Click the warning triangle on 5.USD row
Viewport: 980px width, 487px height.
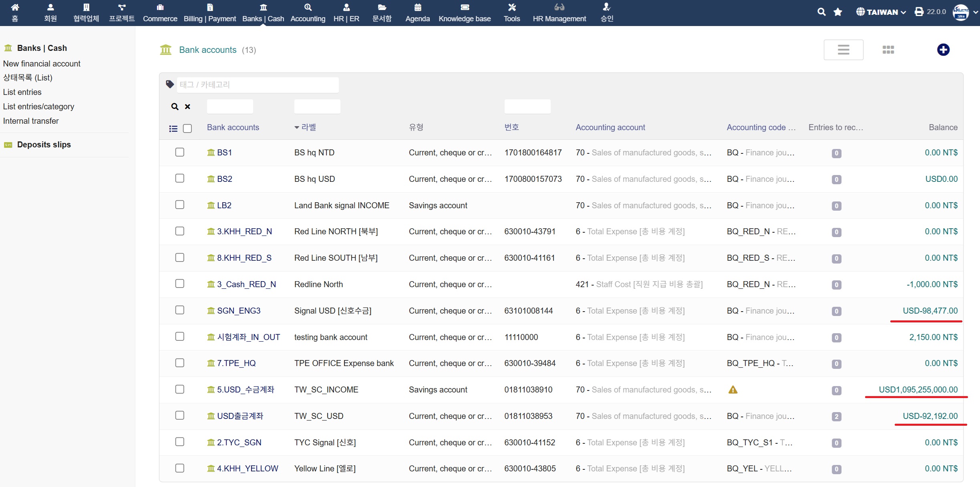[x=732, y=390]
